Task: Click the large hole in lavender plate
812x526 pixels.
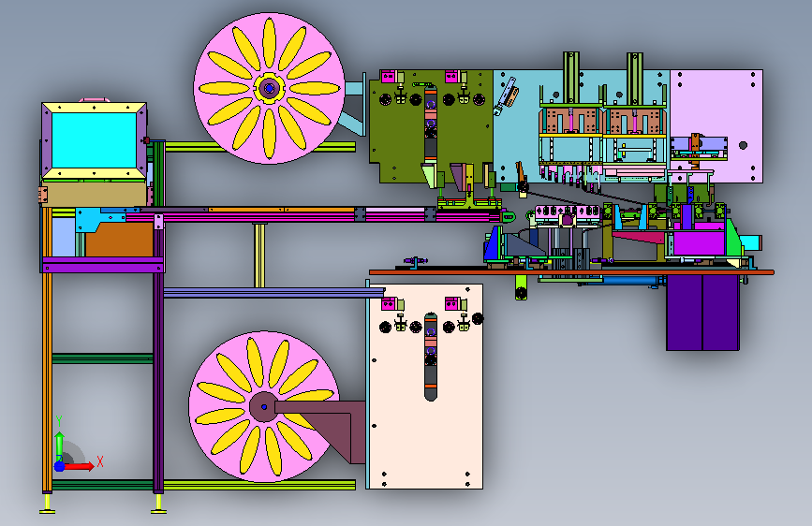Action: (x=743, y=145)
